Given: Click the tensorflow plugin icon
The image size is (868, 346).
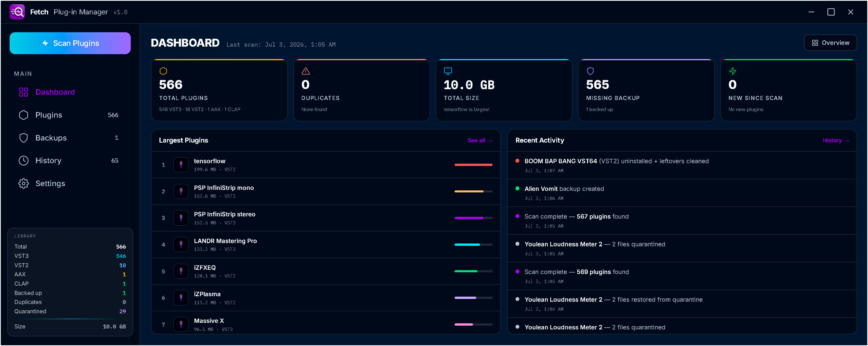Looking at the screenshot, I should click(181, 165).
